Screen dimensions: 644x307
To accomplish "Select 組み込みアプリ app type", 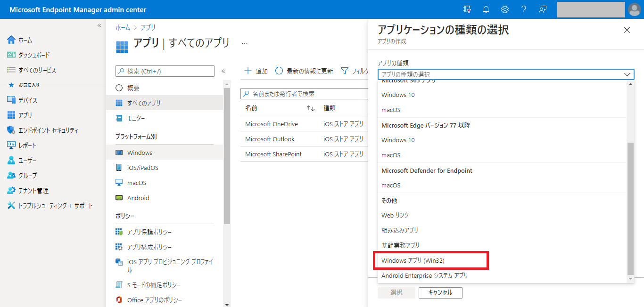I will point(503,230).
